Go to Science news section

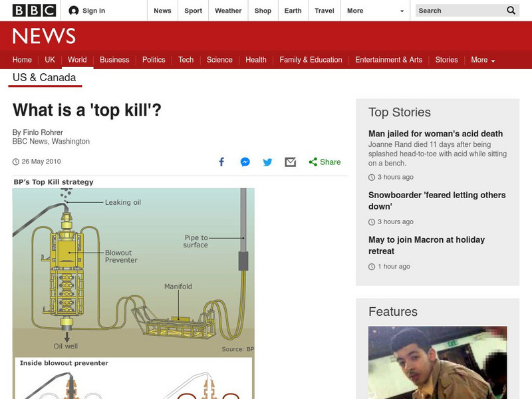point(219,60)
